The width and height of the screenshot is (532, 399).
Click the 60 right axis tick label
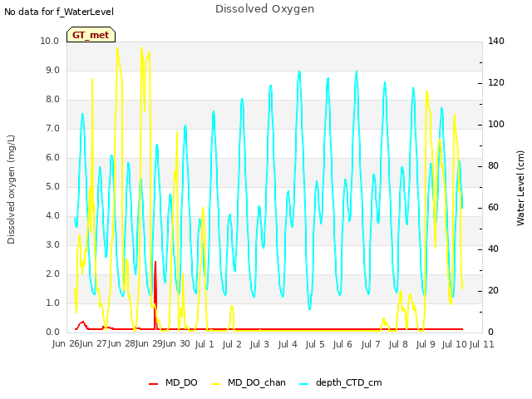(x=493, y=208)
